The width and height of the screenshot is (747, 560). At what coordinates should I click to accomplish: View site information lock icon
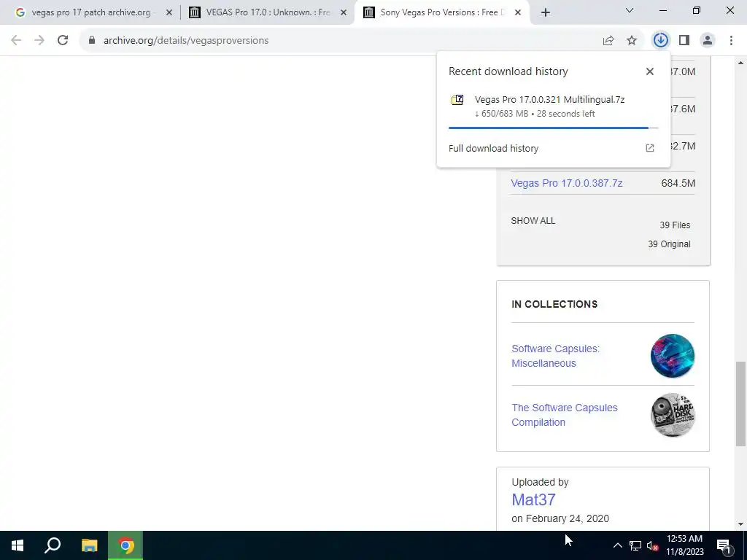(92, 41)
